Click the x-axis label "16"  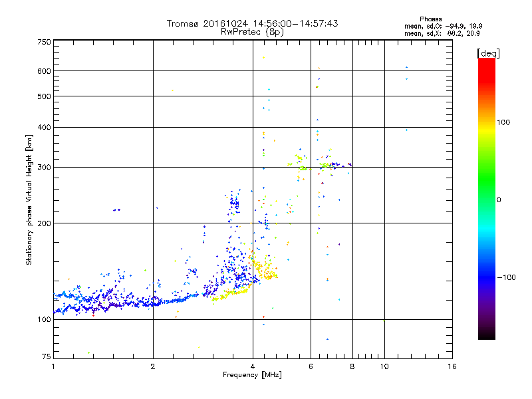click(x=452, y=366)
